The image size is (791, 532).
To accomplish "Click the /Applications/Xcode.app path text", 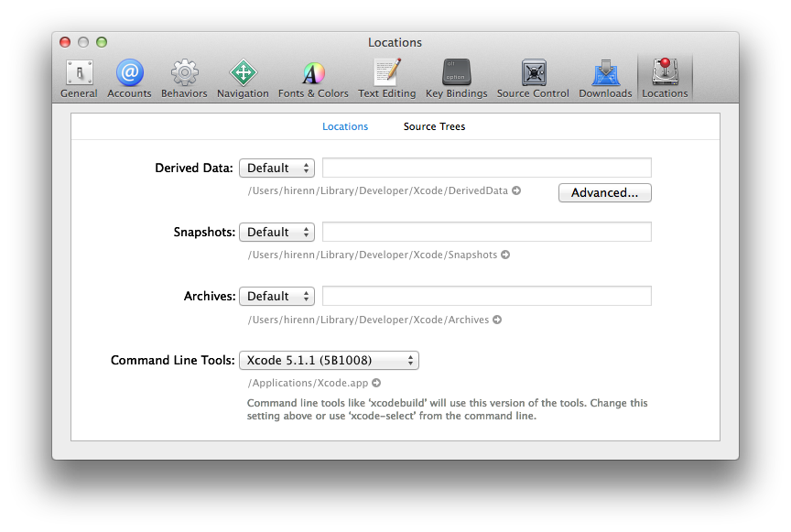I will [308, 383].
